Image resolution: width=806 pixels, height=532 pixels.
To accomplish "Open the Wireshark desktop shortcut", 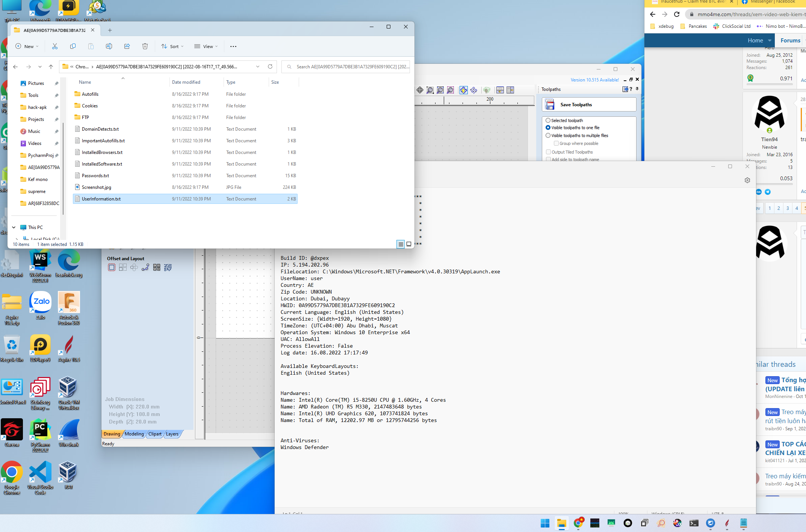I will [69, 433].
